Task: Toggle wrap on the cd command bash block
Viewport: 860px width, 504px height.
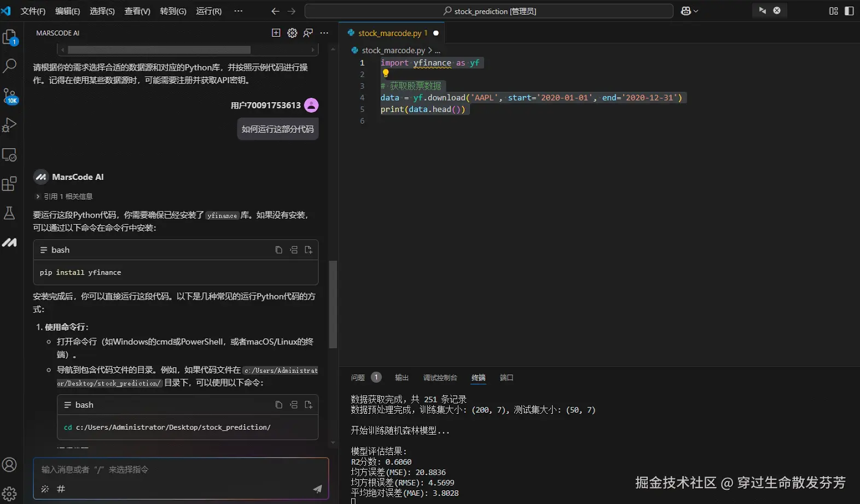Action: point(67,405)
